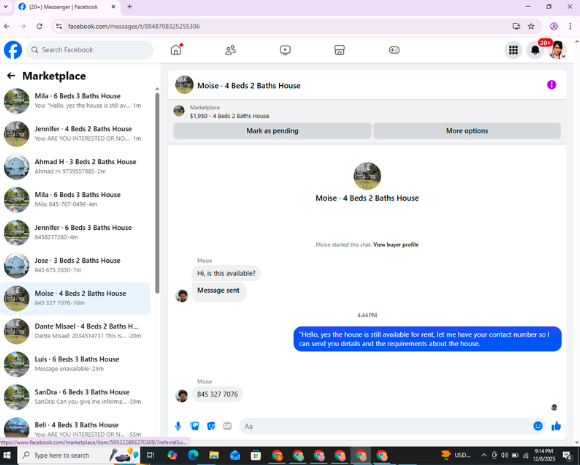Open Jose - 3 Beds 2 Baths House chat

click(76, 265)
